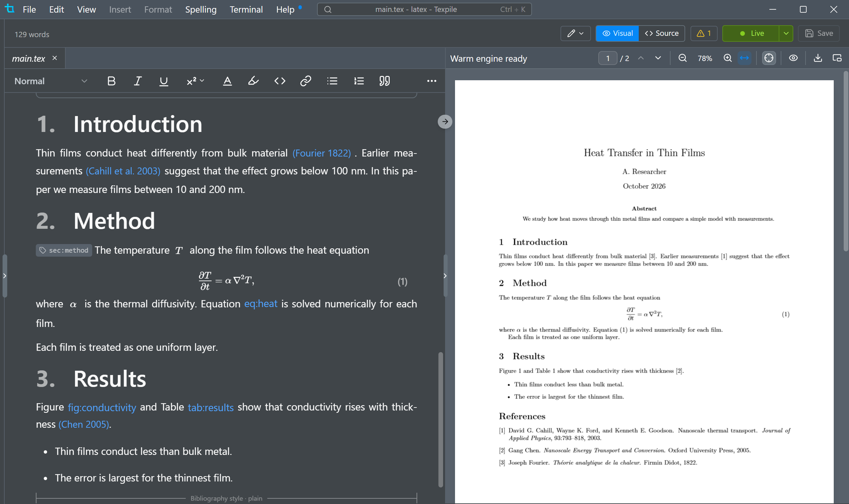Insert inline code formatting
The image size is (849, 504).
pyautogui.click(x=280, y=81)
